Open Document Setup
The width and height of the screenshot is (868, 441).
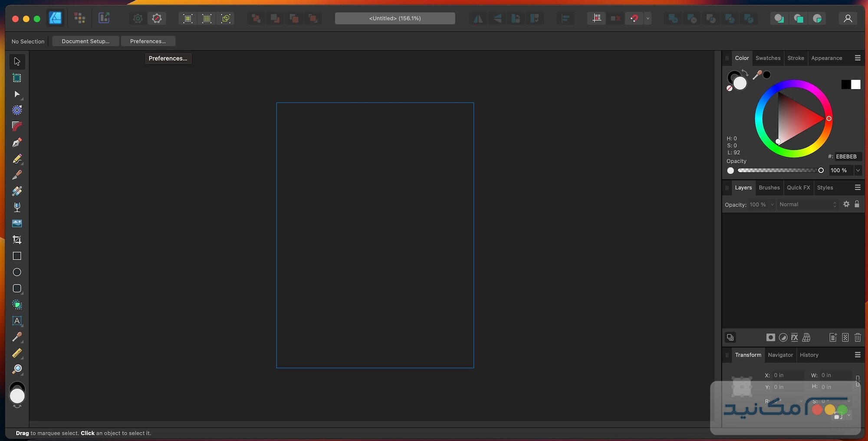(x=85, y=41)
